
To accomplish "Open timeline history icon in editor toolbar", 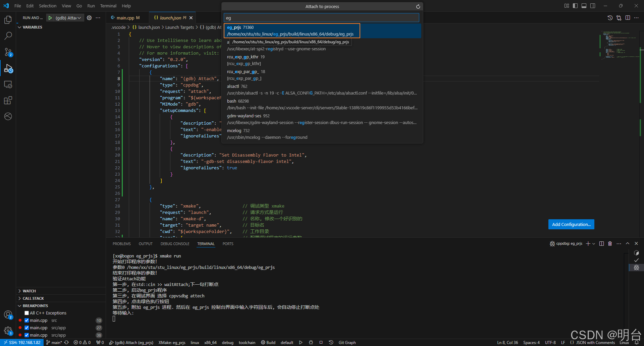I will (x=610, y=18).
